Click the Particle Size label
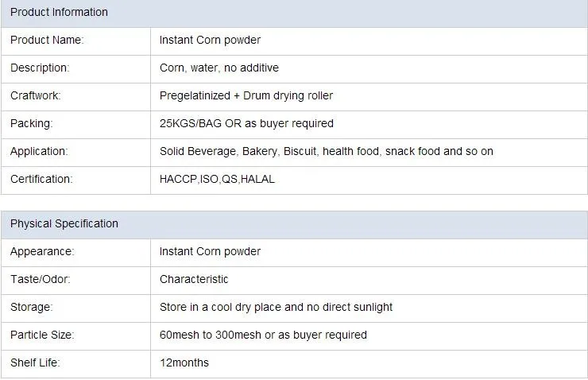This screenshot has height=380, width=588. pyautogui.click(x=42, y=335)
